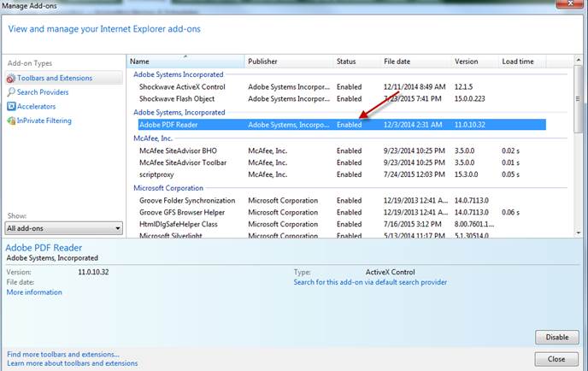Open Learn more about toolbars and extensions
588x371 pixels.
(72, 363)
